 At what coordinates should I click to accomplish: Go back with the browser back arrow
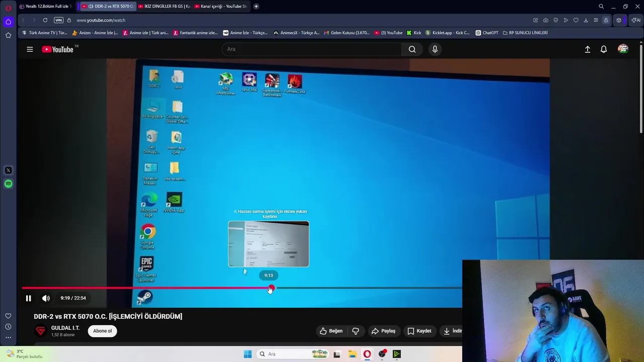coord(23,20)
